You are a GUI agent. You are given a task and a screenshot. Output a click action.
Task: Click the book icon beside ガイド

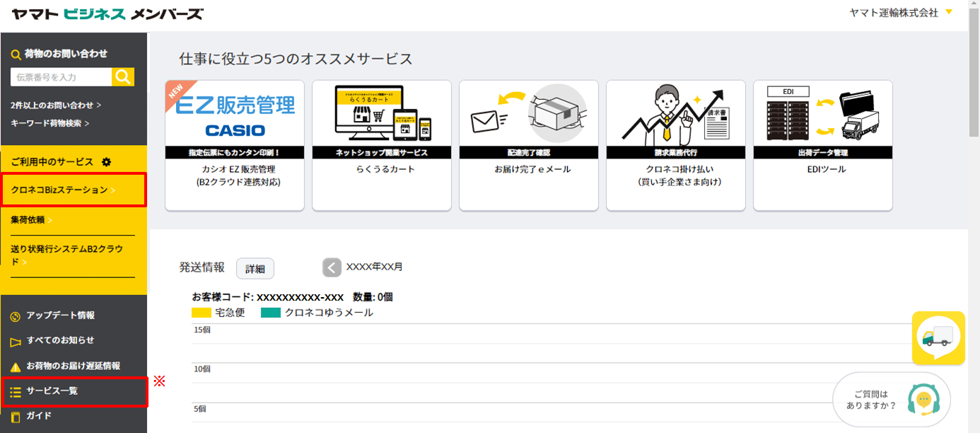point(16,417)
